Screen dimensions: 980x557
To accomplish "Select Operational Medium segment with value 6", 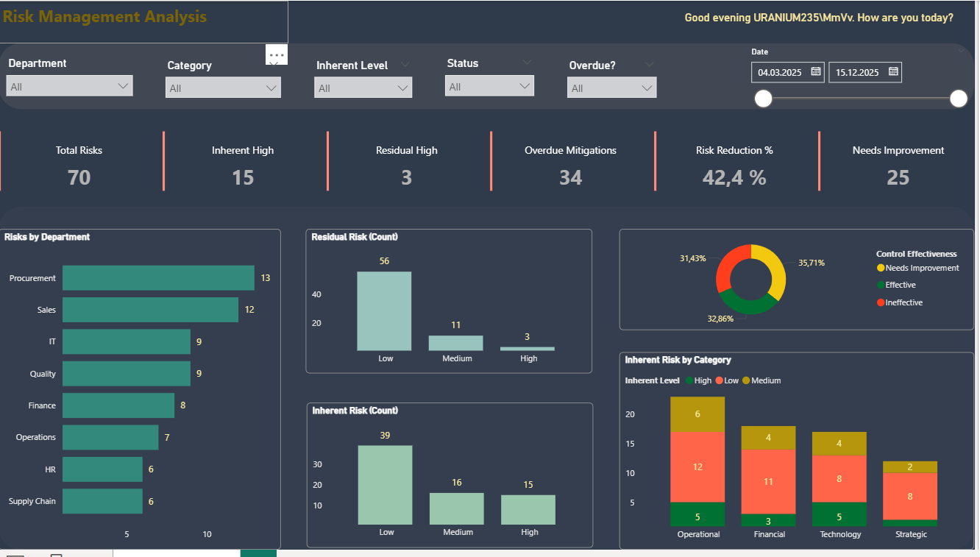I will tap(697, 414).
